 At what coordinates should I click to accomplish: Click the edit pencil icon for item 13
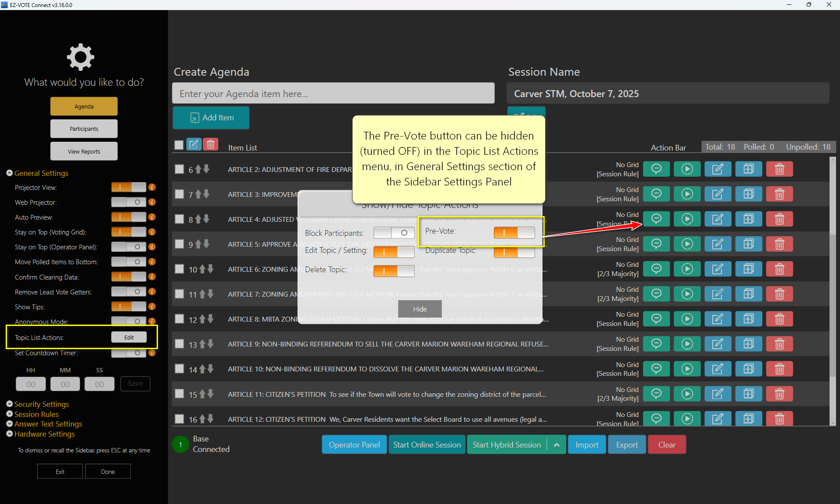pos(717,344)
